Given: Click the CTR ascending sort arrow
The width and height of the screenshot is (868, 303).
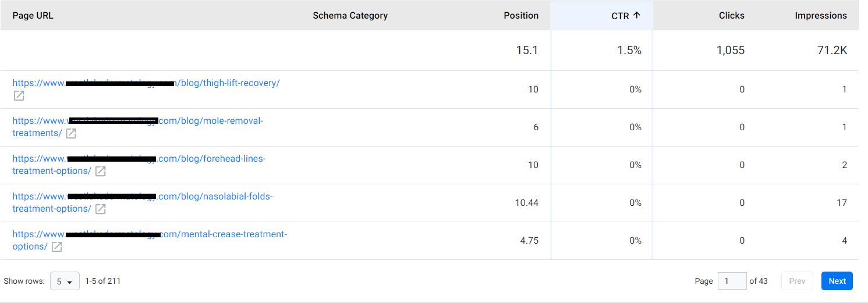Looking at the screenshot, I should pos(636,16).
